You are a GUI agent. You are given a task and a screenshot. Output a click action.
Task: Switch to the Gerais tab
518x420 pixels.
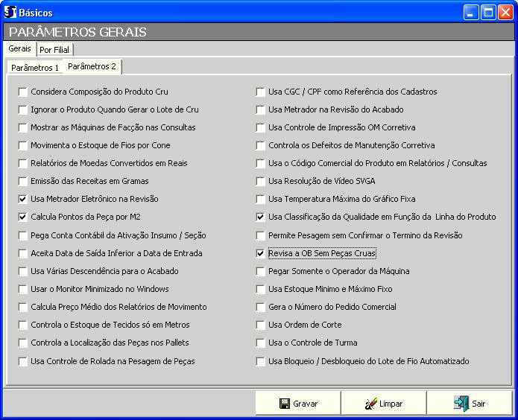pos(20,48)
